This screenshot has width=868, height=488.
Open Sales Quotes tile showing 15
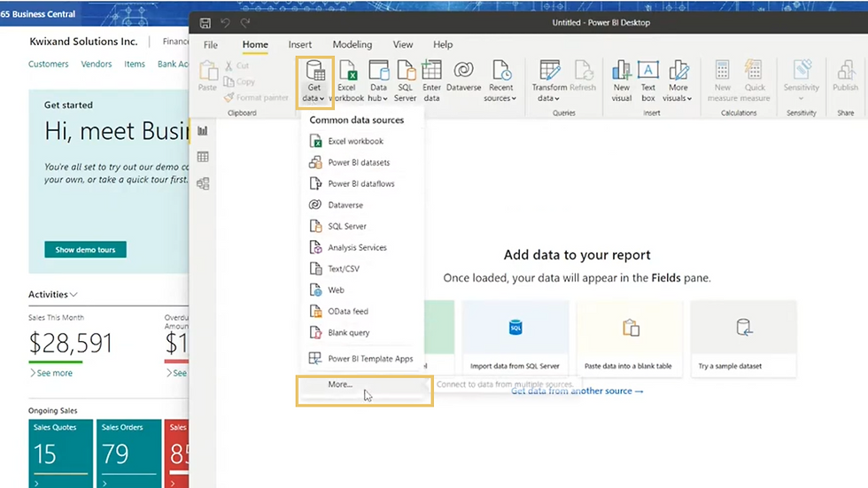point(61,453)
